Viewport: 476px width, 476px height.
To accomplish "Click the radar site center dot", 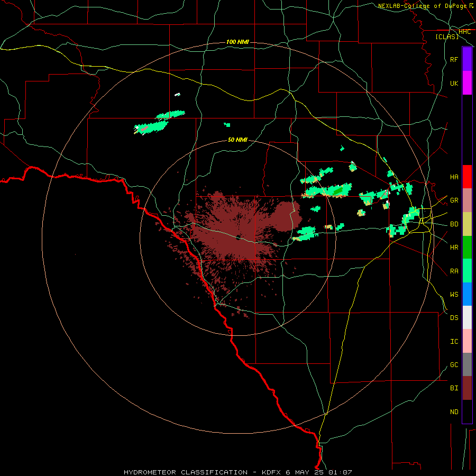I will tap(237, 237).
